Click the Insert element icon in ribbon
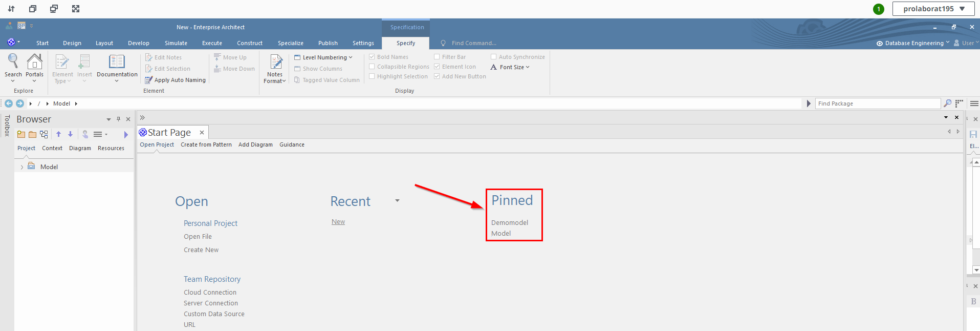 coord(84,61)
